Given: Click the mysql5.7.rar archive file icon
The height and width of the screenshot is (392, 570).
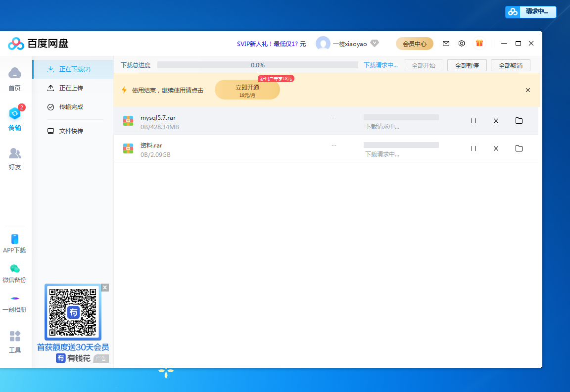Looking at the screenshot, I should coord(128,121).
